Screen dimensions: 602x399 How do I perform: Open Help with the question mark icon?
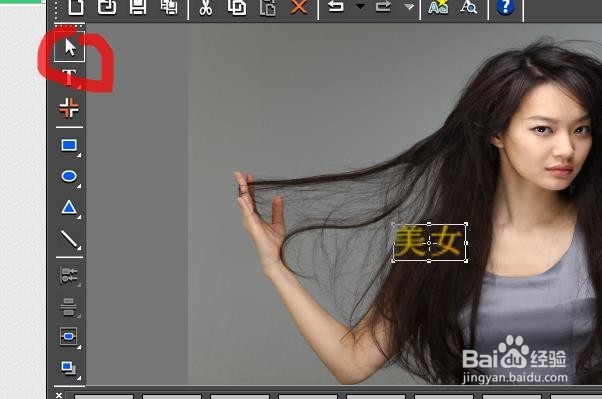[505, 7]
